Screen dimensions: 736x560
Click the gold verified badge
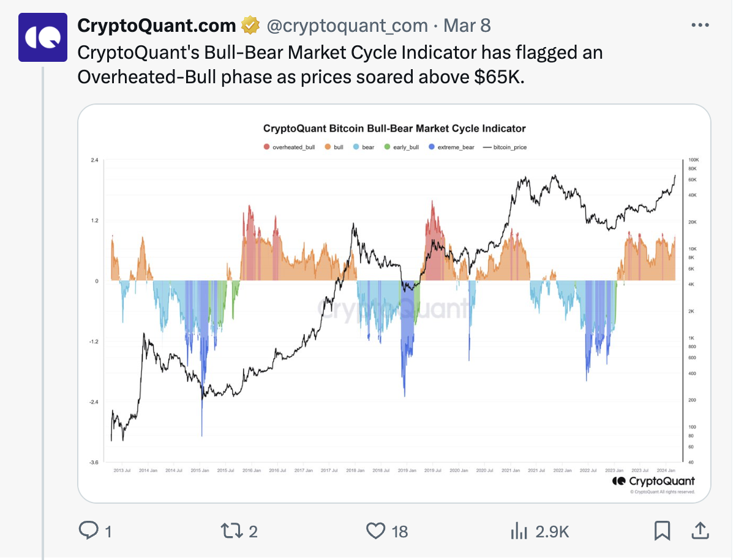(249, 26)
